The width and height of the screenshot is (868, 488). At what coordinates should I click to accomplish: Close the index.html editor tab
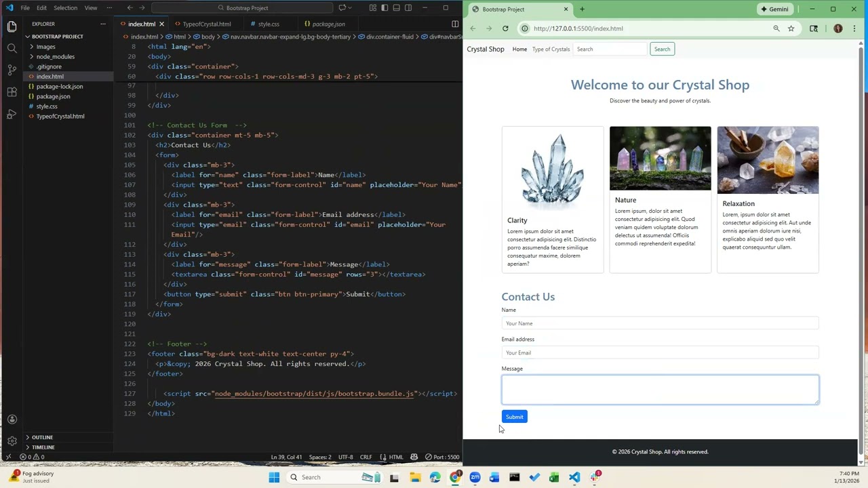pos(161,24)
